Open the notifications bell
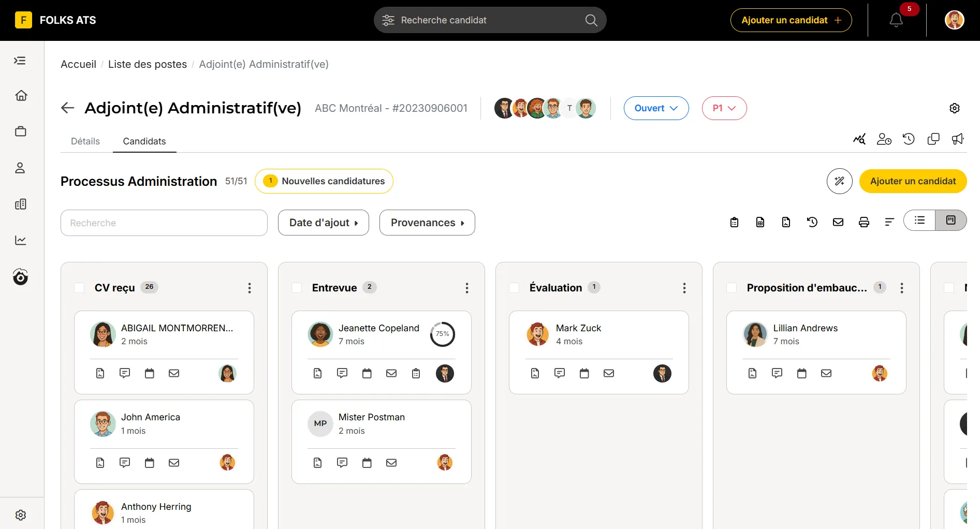This screenshot has width=980, height=529. pos(896,20)
